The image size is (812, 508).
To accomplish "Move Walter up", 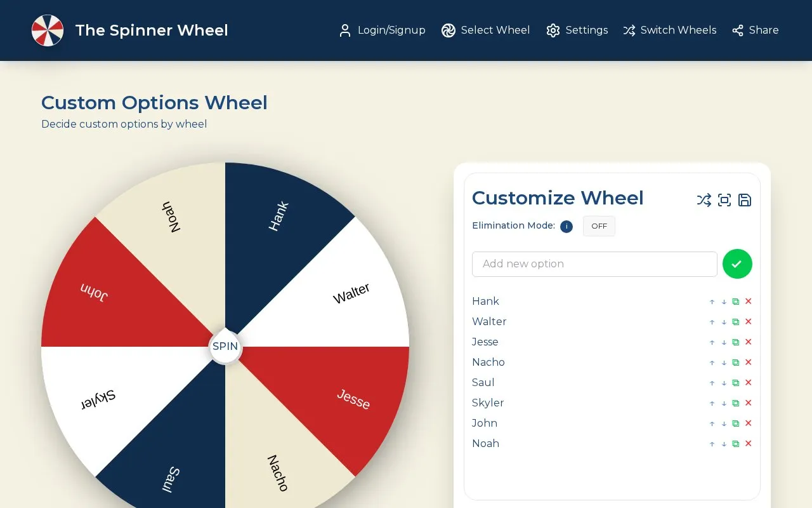I will pyautogui.click(x=712, y=323).
